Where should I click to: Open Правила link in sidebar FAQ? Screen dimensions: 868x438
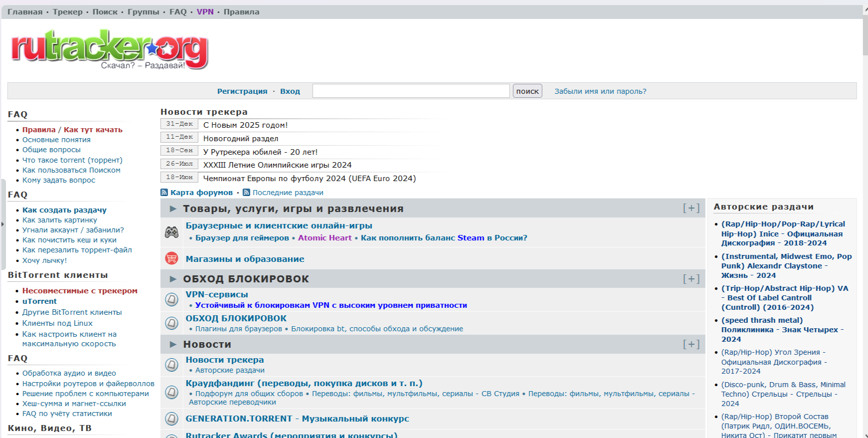click(x=39, y=130)
